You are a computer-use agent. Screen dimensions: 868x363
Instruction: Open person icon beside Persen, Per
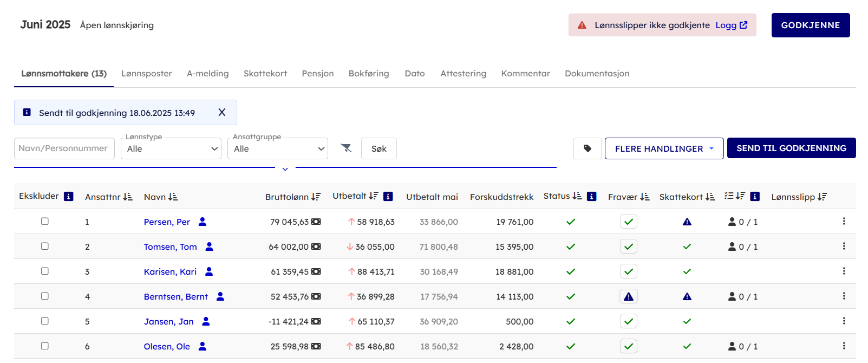tap(203, 222)
